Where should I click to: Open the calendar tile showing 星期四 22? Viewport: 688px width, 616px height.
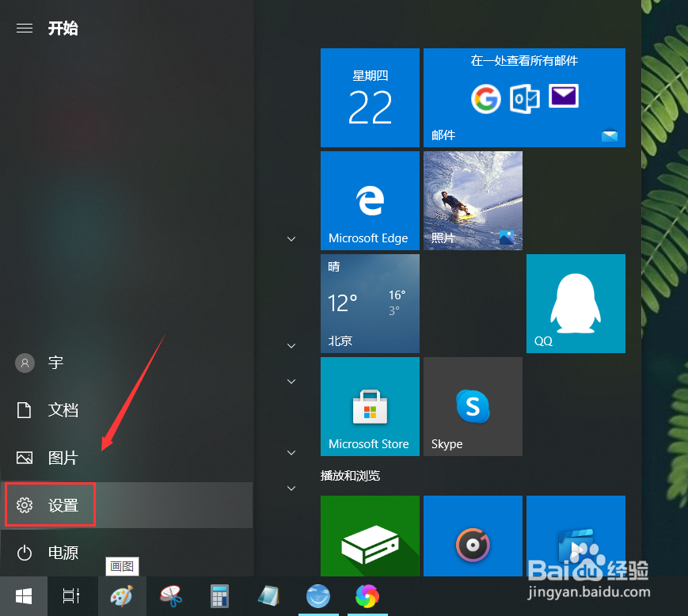(x=370, y=97)
